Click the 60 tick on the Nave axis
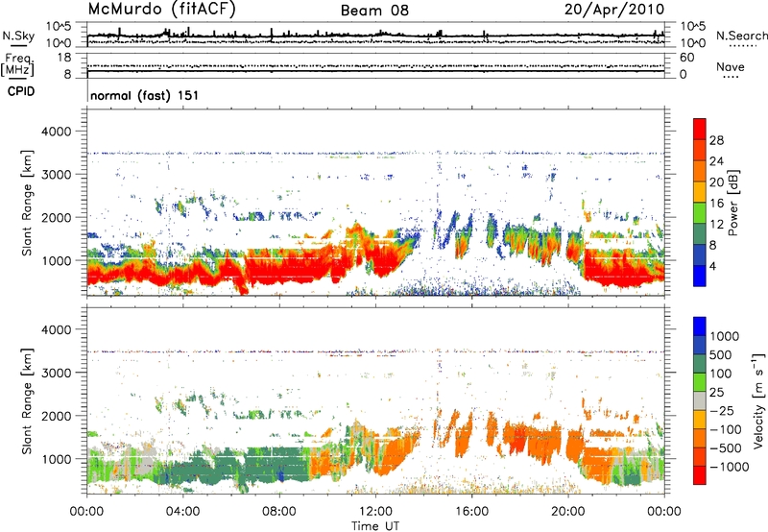The height and width of the screenshot is (532, 768). (x=686, y=58)
